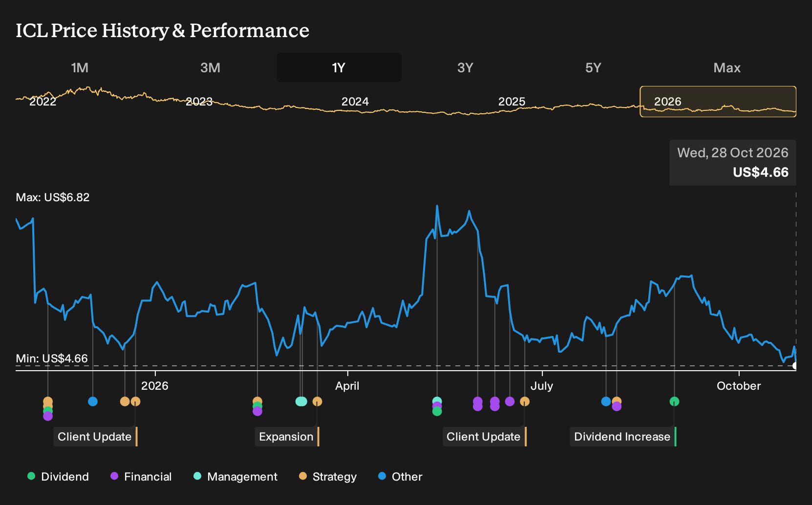Click the 'Wed, 28 Oct 2026' tooltip date
The height and width of the screenshot is (505, 812).
point(733,153)
